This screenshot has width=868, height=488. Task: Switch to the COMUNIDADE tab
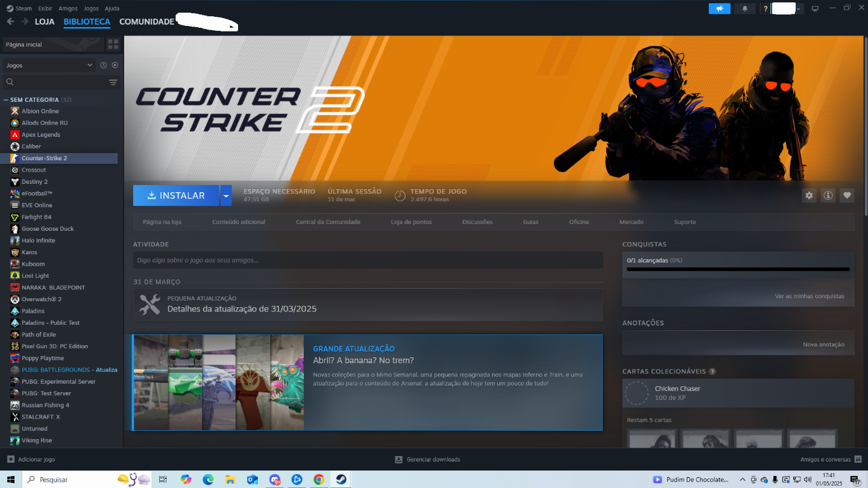coord(147,22)
